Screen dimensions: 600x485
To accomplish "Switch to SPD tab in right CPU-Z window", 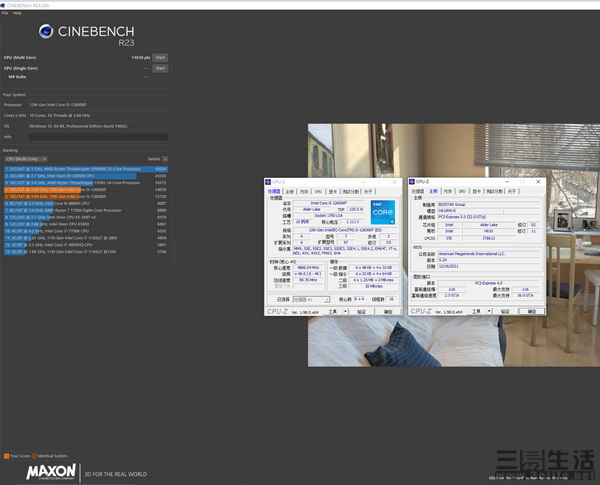I will point(462,190).
